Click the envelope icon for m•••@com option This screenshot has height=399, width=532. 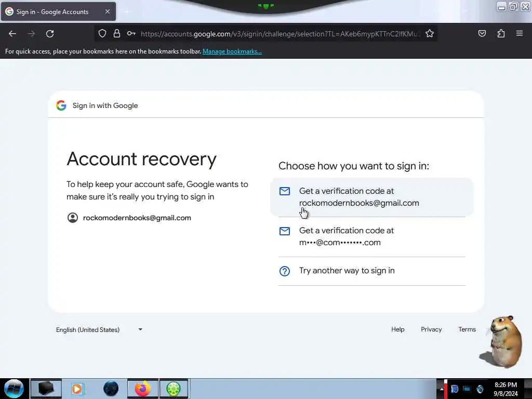tap(285, 231)
